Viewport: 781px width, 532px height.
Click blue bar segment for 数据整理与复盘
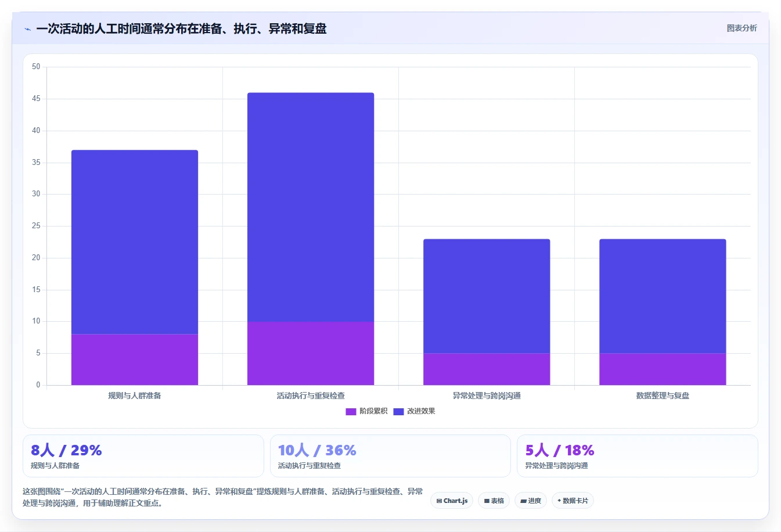pos(663,296)
